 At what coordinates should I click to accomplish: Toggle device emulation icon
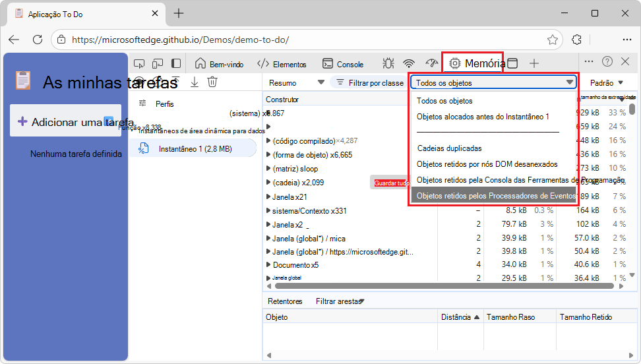click(158, 63)
